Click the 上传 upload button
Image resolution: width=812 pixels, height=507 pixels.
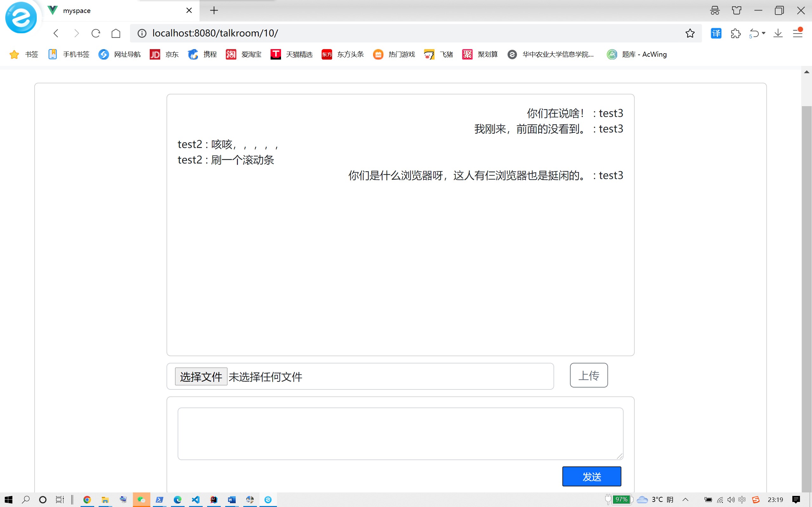[588, 375]
